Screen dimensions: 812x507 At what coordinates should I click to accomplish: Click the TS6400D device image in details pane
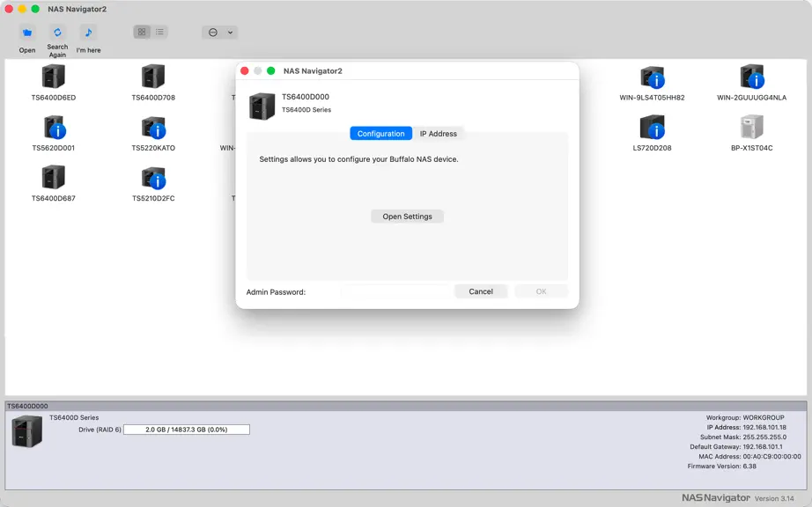point(27,431)
